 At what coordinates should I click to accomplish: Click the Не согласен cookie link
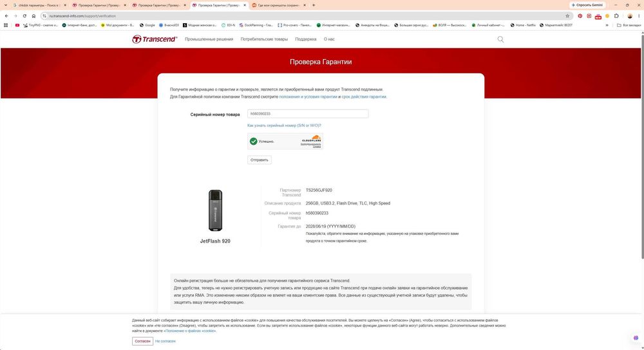[165, 342]
